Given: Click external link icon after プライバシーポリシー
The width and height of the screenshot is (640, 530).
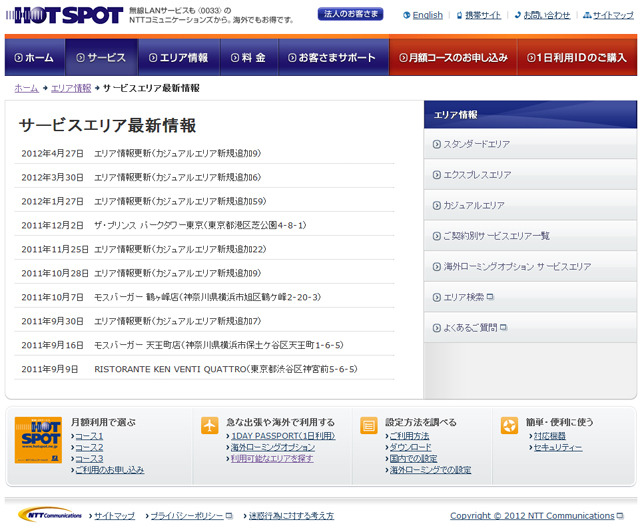Looking at the screenshot, I should [229, 516].
